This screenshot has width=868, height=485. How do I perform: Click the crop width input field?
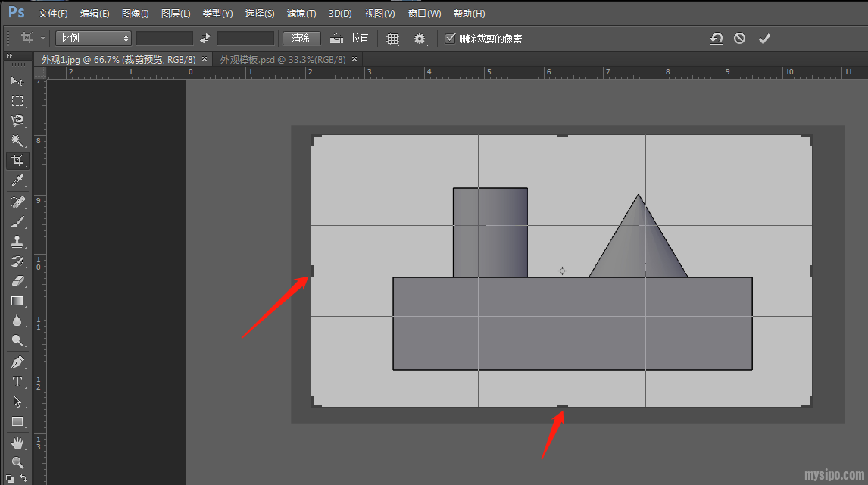(164, 39)
